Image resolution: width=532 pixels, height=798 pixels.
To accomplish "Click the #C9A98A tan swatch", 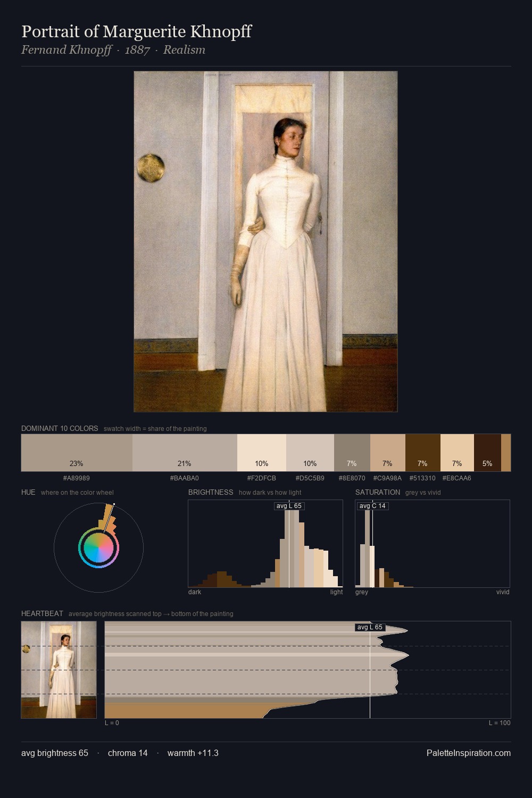I will (x=388, y=453).
